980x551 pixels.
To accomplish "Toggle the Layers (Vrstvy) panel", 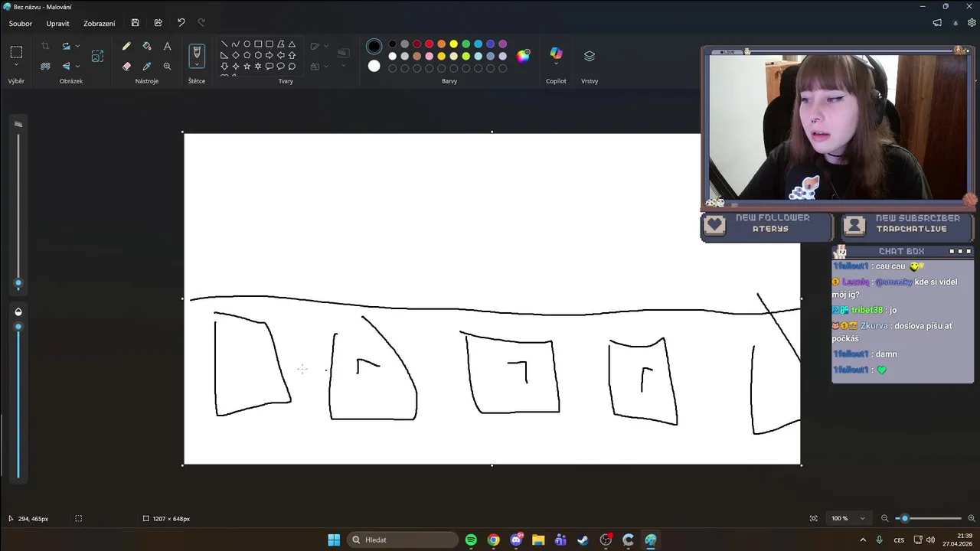I will click(590, 56).
